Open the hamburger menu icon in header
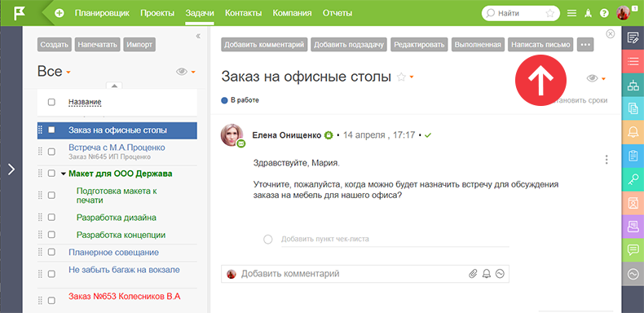644x313 pixels. 571,13
